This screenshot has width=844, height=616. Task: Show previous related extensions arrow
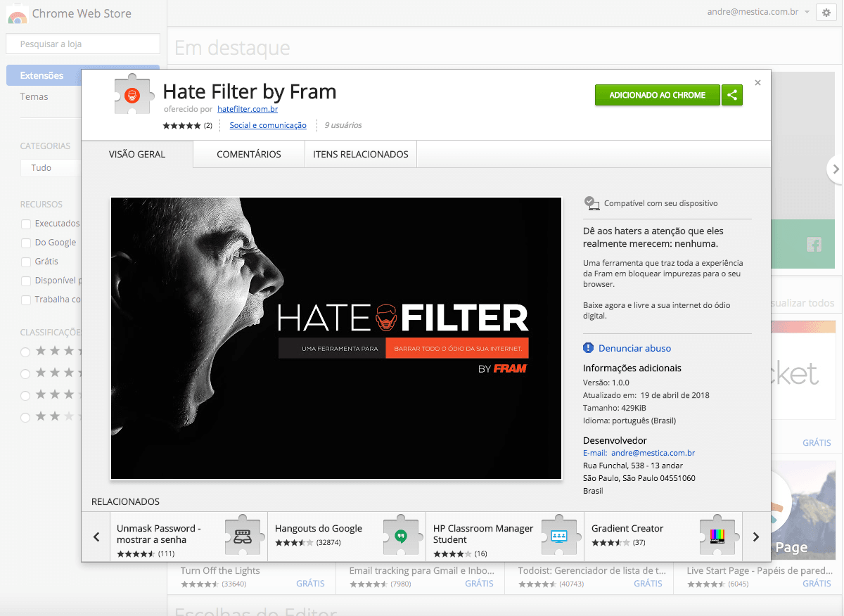point(96,537)
